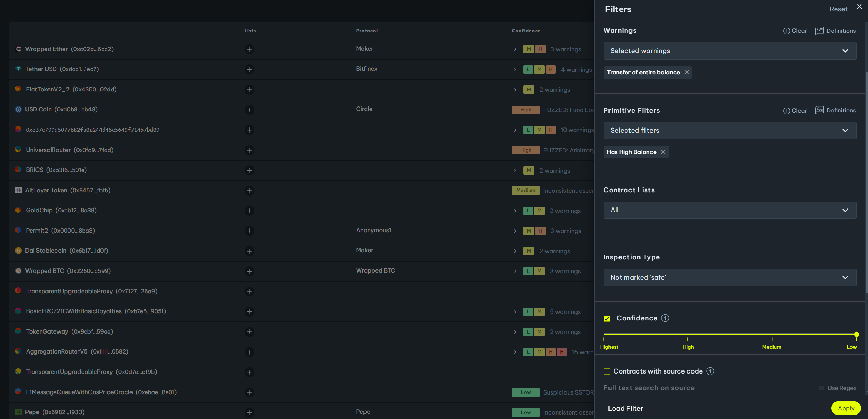The width and height of the screenshot is (868, 419).
Task: Expand Wrapped Ether warnings chevron
Action: coord(515,49)
